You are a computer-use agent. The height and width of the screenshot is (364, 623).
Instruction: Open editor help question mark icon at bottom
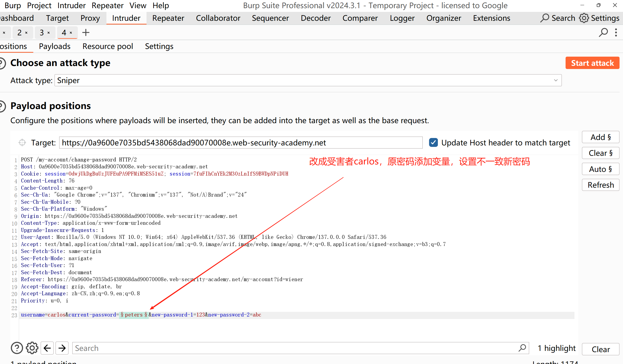coord(17,348)
